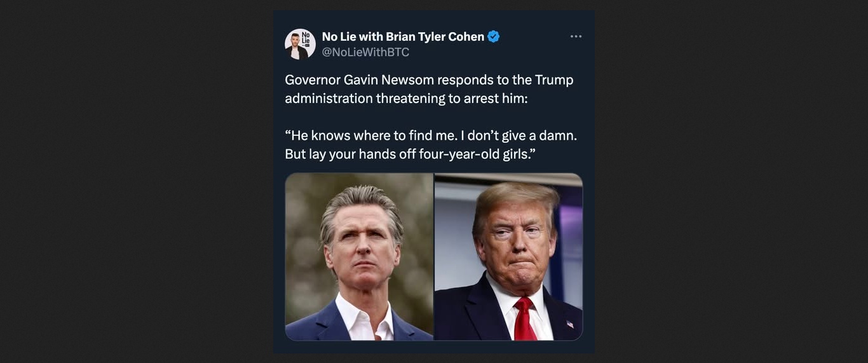Click the divider between the two photos
Screen dimensions: 868x363
434,257
